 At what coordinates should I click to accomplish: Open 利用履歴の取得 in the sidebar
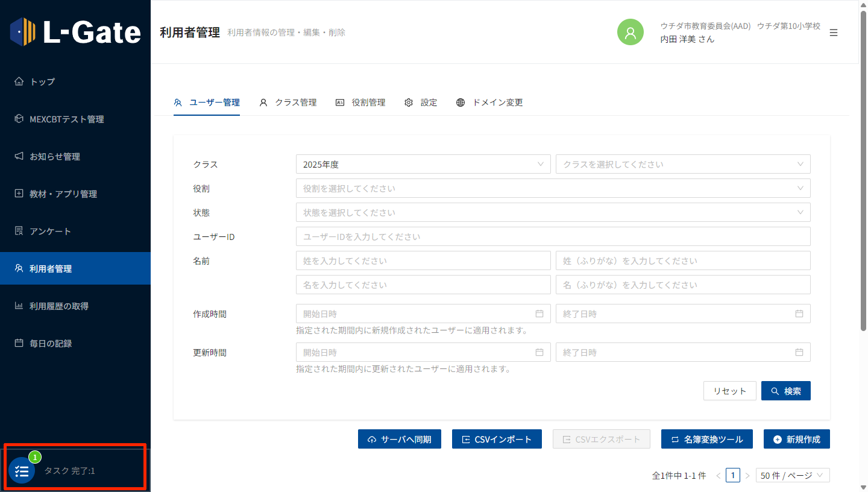pos(58,306)
